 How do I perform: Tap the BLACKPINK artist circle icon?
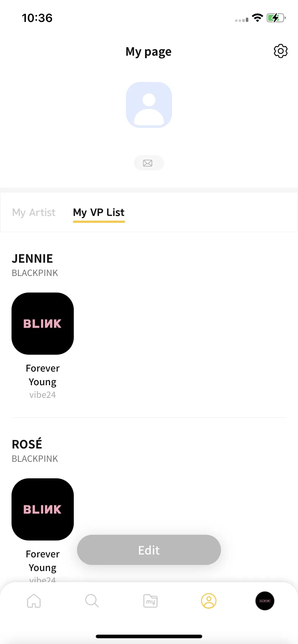265,601
